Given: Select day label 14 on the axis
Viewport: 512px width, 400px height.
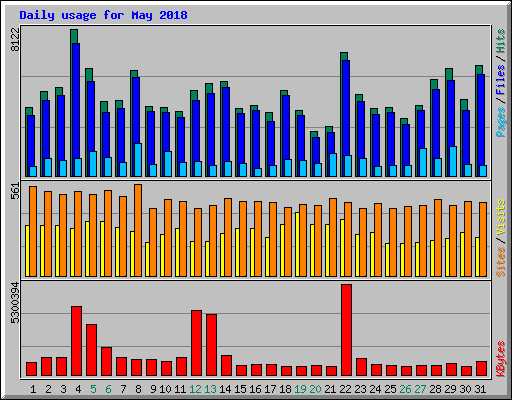Looking at the screenshot, I should [225, 389].
